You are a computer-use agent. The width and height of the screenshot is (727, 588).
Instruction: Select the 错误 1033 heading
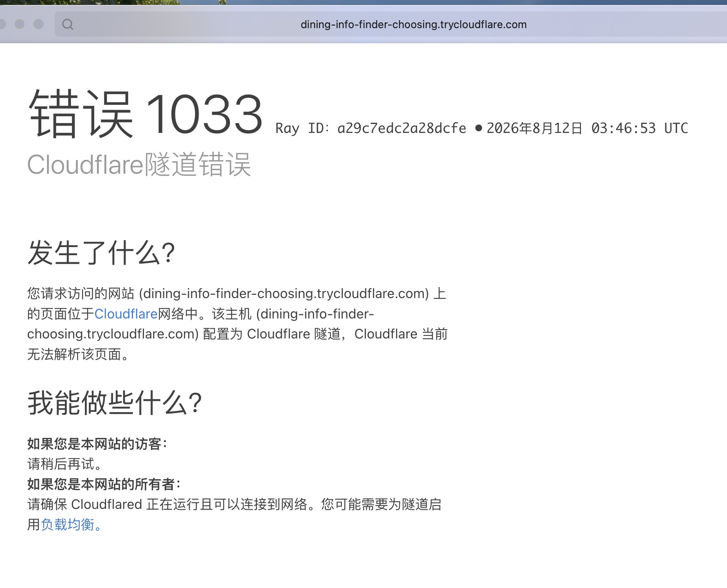[146, 114]
